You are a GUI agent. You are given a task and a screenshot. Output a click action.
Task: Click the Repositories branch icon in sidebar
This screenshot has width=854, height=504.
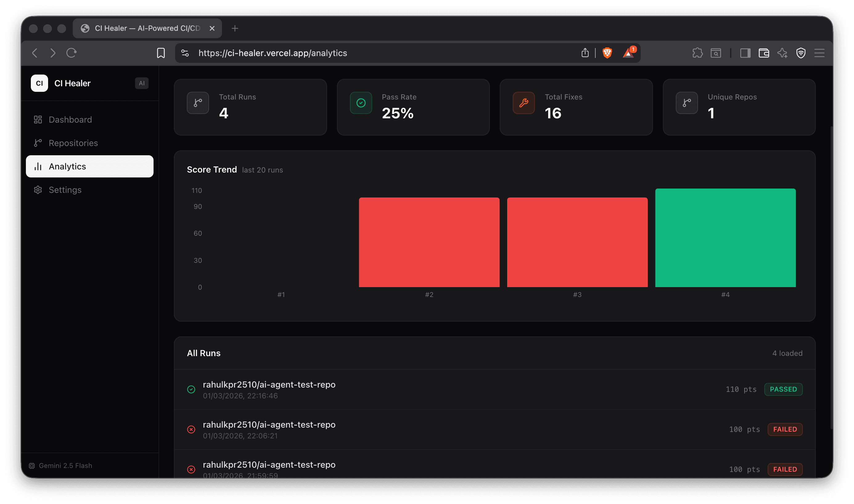click(38, 143)
